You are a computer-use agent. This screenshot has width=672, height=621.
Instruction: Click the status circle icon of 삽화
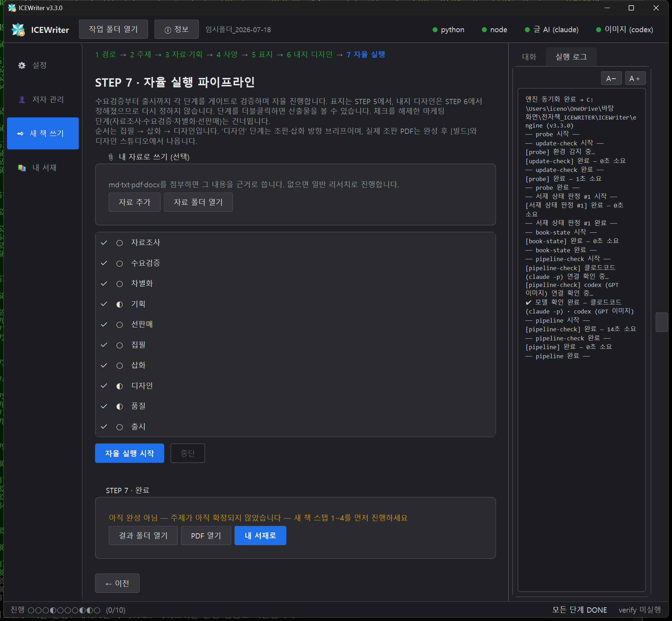(120, 366)
